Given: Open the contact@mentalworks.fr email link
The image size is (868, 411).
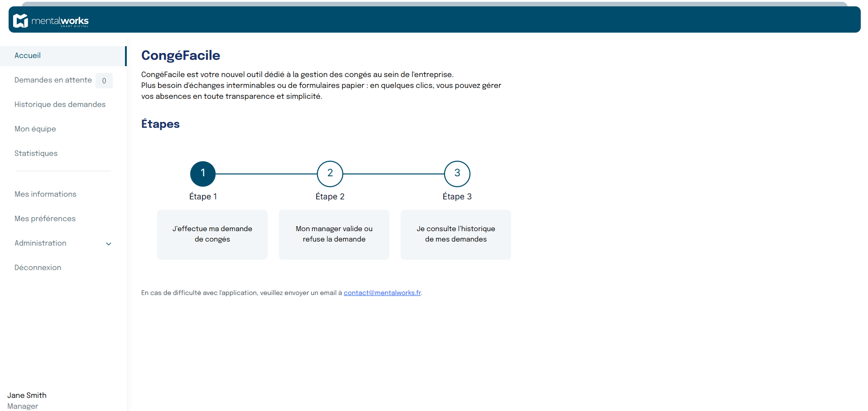Looking at the screenshot, I should click(382, 293).
